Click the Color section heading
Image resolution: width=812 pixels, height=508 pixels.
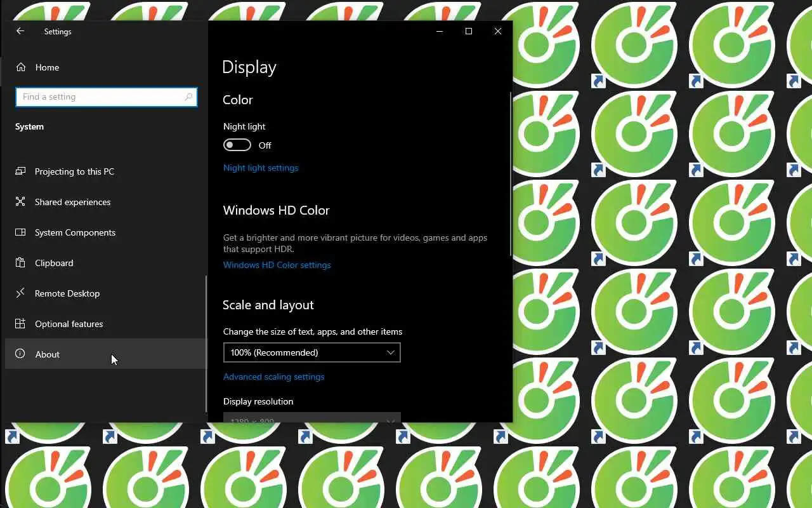click(238, 100)
